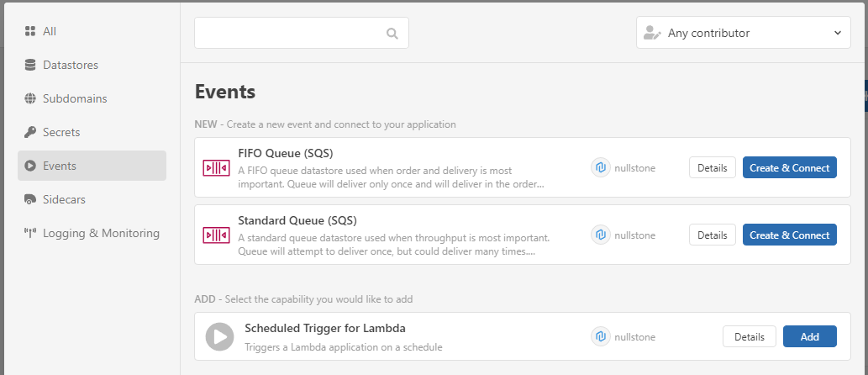Click the Scheduled Trigger play icon
This screenshot has width=868, height=375.
pos(219,337)
